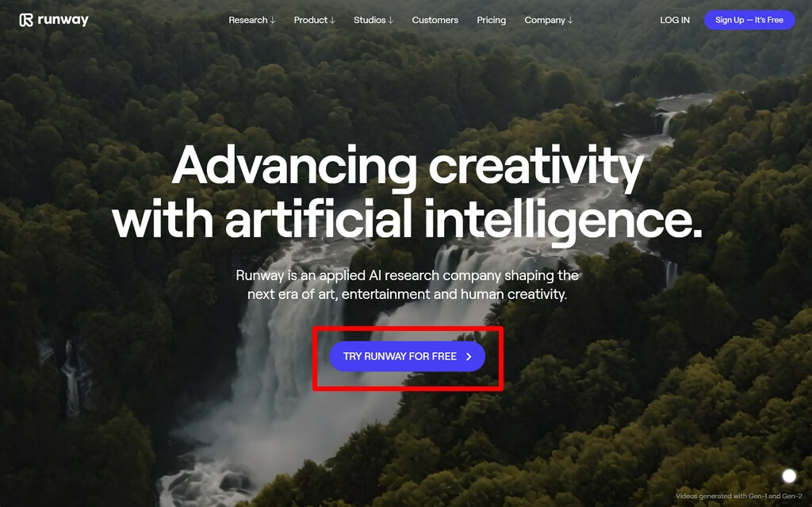
Task: Open the Research menu
Action: pyautogui.click(x=251, y=20)
